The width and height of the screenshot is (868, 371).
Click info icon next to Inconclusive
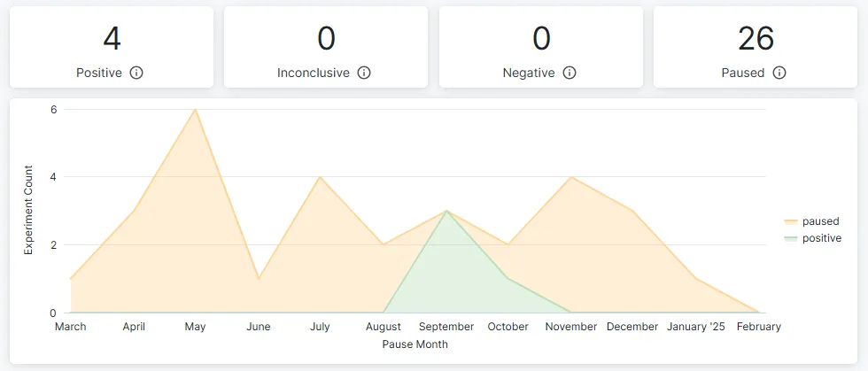[364, 73]
